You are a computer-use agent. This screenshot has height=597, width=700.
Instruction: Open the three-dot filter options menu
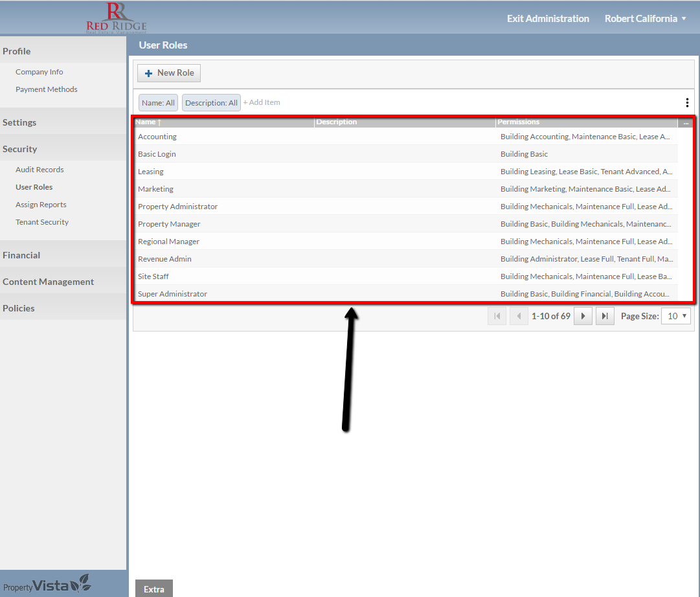[687, 103]
